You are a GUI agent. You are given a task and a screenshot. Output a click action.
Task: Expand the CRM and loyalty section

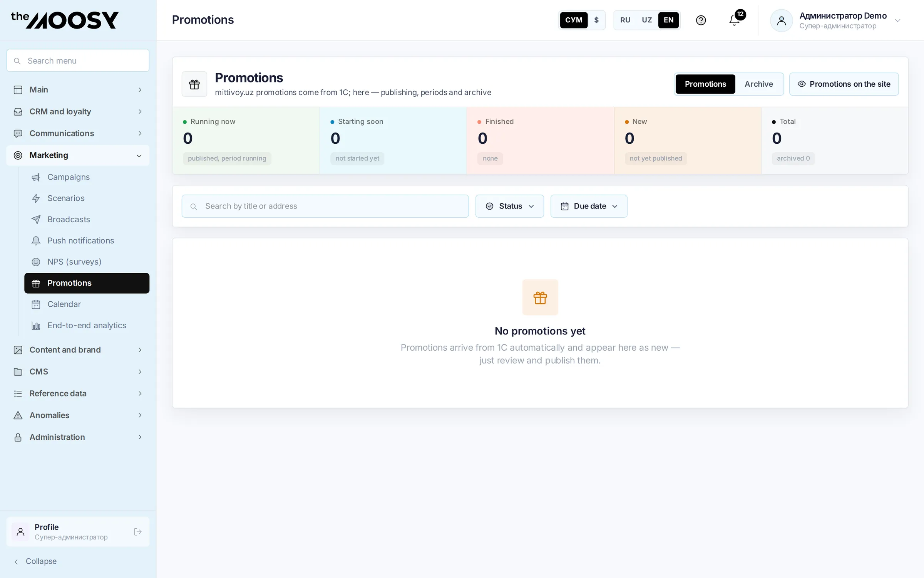tap(78, 111)
